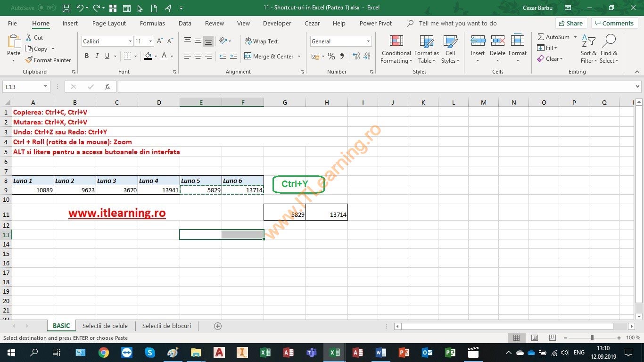
Task: Toggle bottom vertical alignment
Action: 208,41
